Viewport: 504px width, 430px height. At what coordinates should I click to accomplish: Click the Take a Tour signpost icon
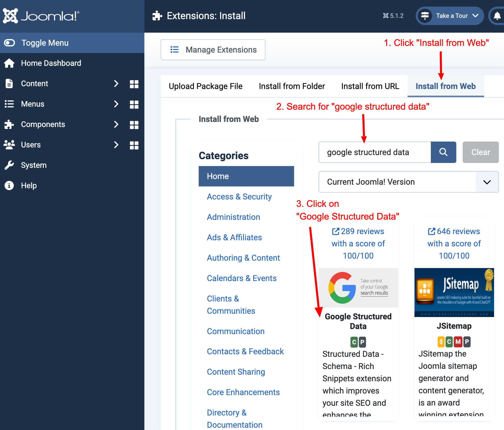[425, 16]
